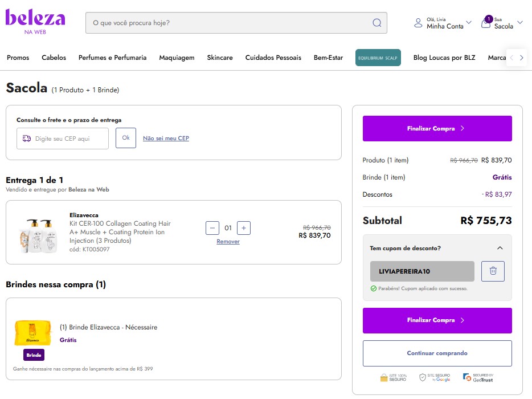Open the Maquiagem category
532x399 pixels.
tap(177, 58)
